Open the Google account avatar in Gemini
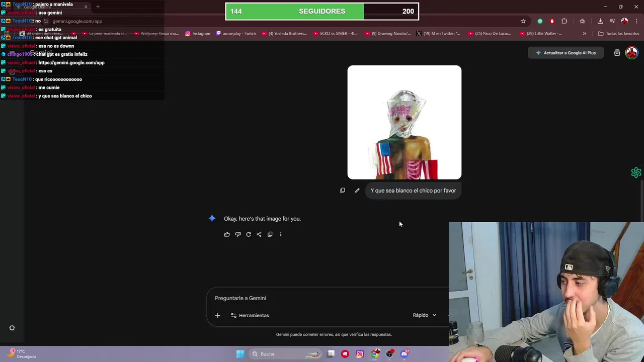 pos(631,52)
